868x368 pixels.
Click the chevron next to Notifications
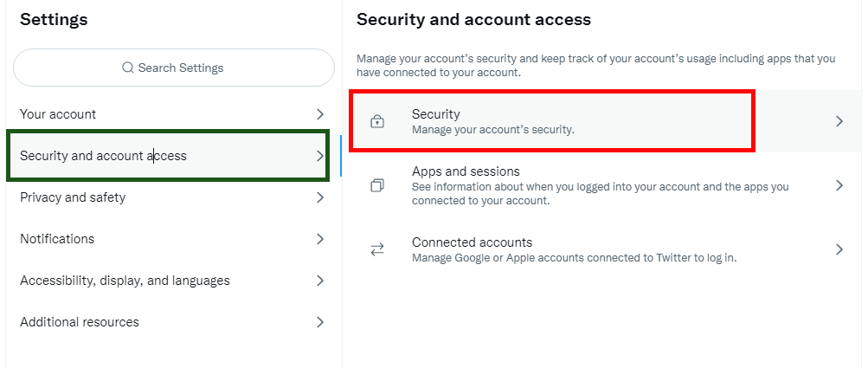click(320, 239)
